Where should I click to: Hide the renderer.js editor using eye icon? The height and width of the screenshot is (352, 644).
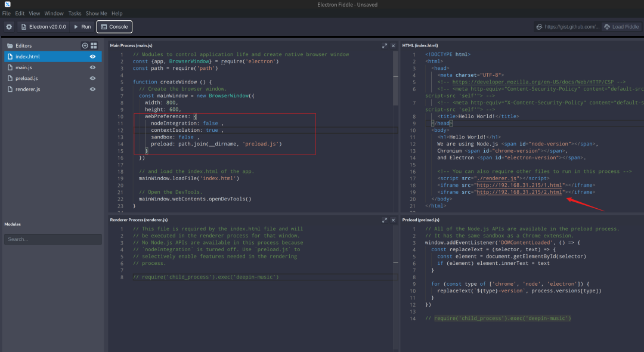click(92, 89)
